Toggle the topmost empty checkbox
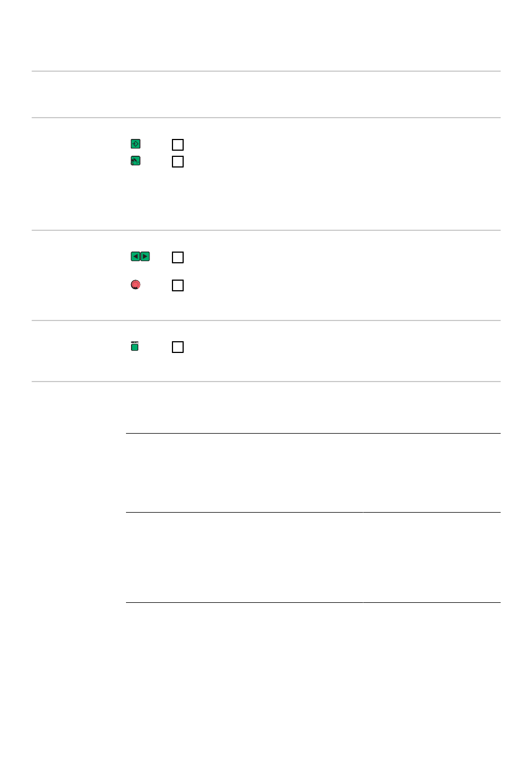 pyautogui.click(x=178, y=145)
